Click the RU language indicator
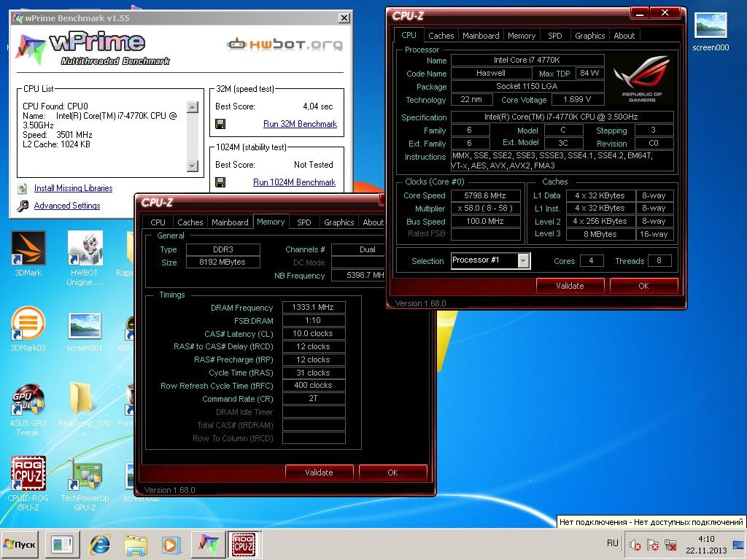The width and height of the screenshot is (747, 560). tap(613, 543)
